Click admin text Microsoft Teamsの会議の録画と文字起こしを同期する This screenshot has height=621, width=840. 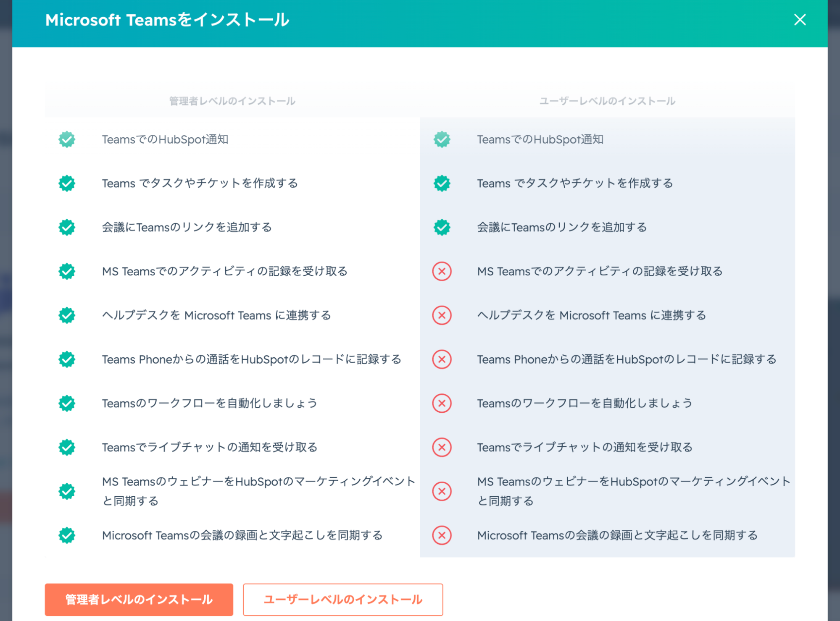coord(242,535)
